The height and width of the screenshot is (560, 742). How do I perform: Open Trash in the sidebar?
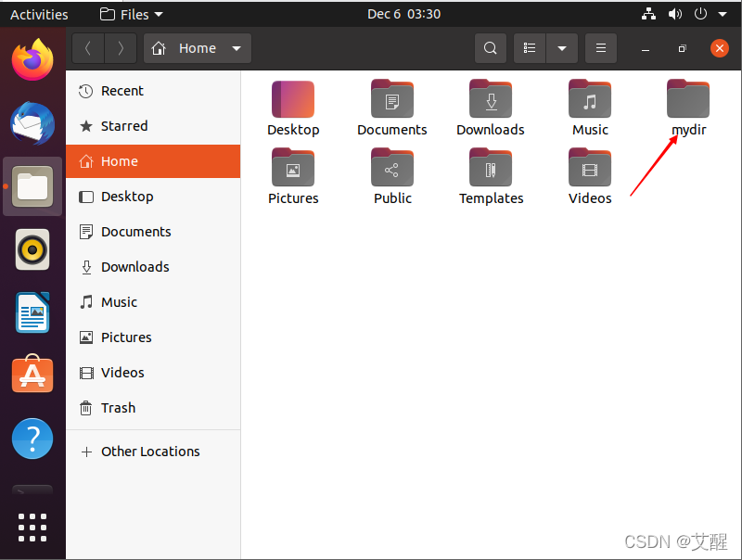pos(153,408)
